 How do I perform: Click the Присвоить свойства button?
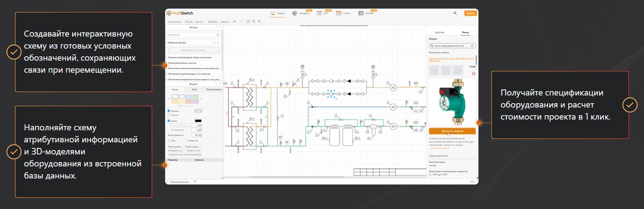[x=452, y=131]
